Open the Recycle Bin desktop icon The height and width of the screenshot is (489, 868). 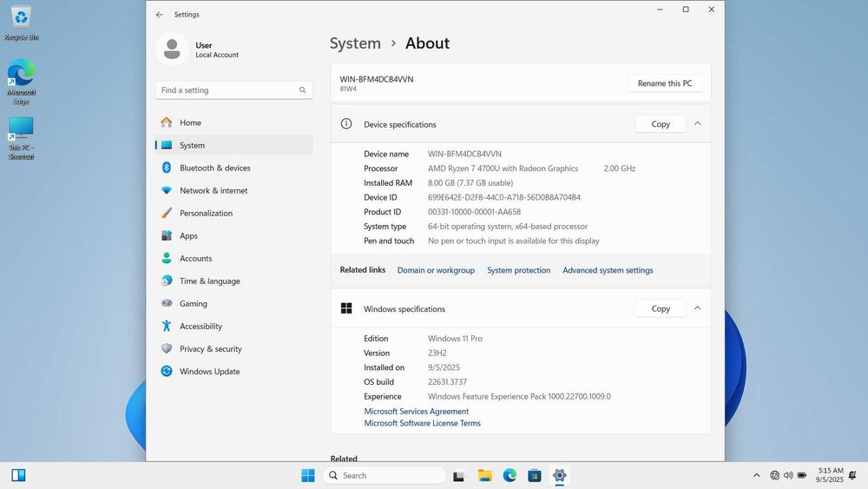click(21, 23)
